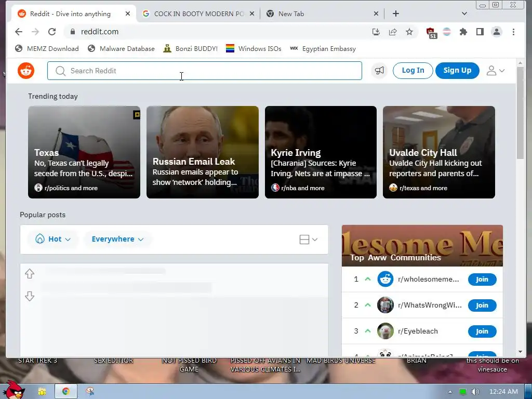Close the New Tab tab

tap(376, 14)
